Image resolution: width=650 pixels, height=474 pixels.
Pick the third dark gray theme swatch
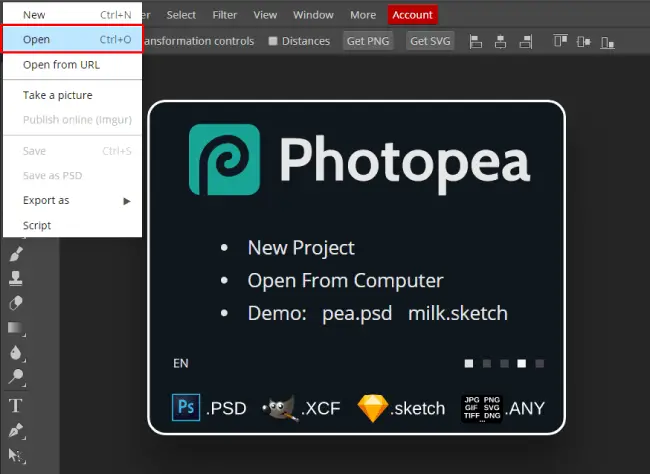504,363
